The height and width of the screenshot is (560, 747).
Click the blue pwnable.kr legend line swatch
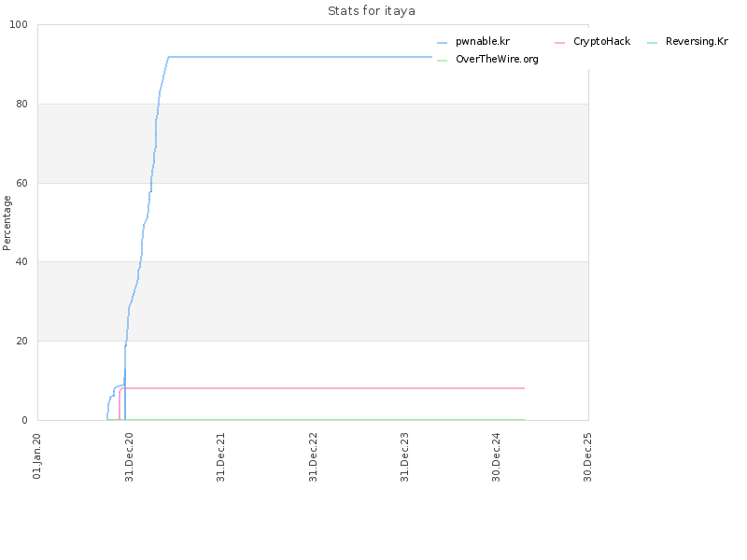(x=442, y=43)
